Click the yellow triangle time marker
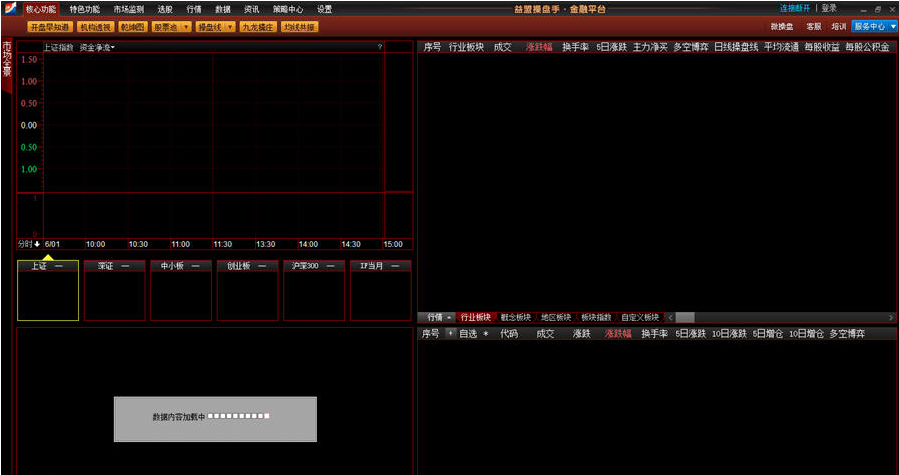Screen dimensions: 899x475 pos(48,257)
